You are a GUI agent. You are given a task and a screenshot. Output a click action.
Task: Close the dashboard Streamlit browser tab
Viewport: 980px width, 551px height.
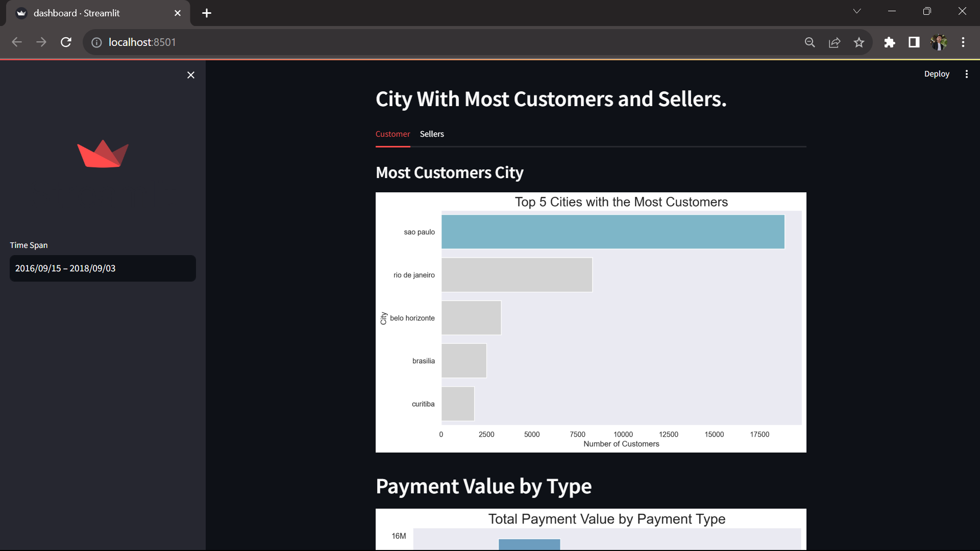[x=178, y=13]
